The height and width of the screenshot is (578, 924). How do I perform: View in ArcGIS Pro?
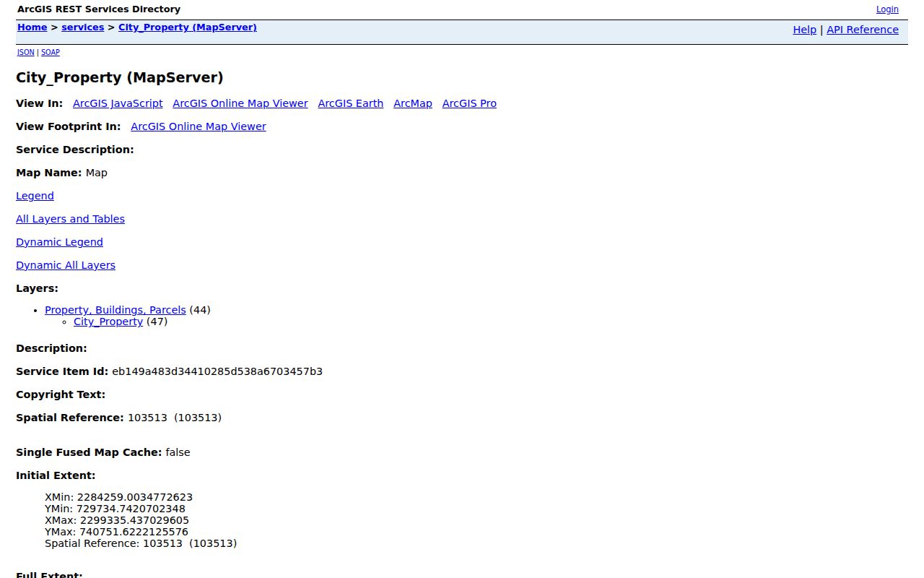(x=469, y=103)
